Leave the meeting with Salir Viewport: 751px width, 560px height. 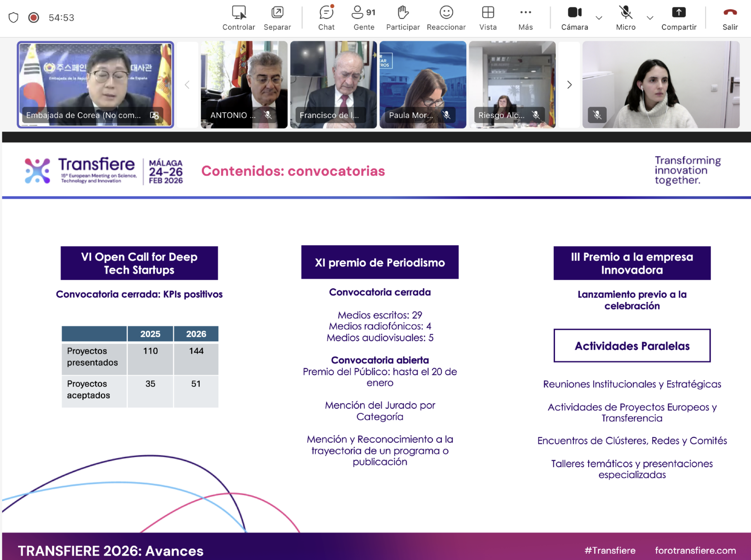pyautogui.click(x=730, y=18)
